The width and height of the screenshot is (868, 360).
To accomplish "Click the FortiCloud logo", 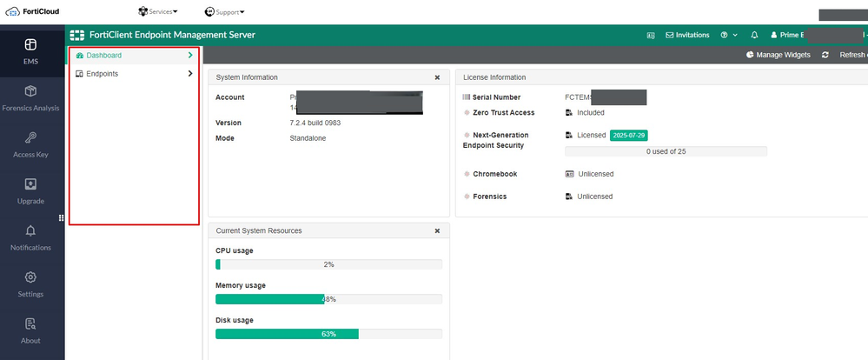I will point(32,11).
